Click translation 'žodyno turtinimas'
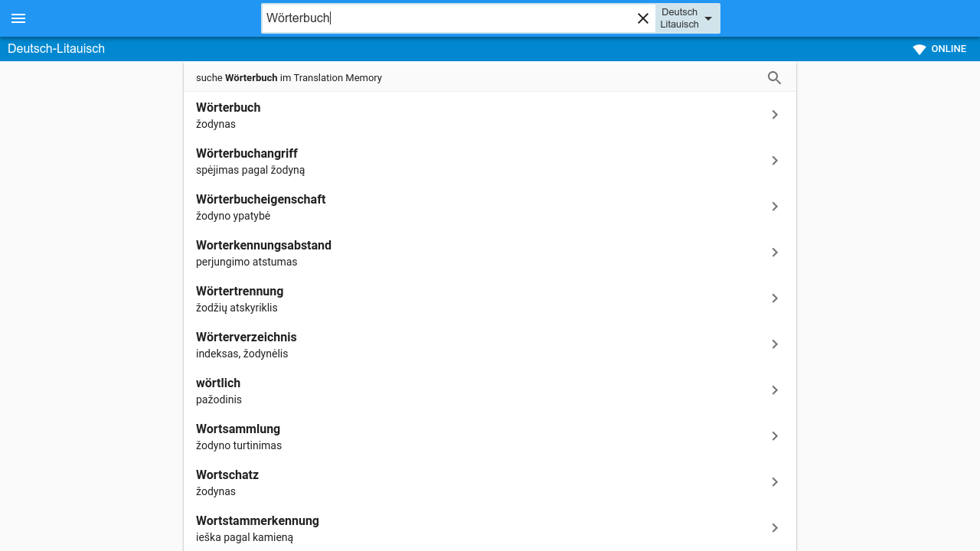 click(x=239, y=445)
